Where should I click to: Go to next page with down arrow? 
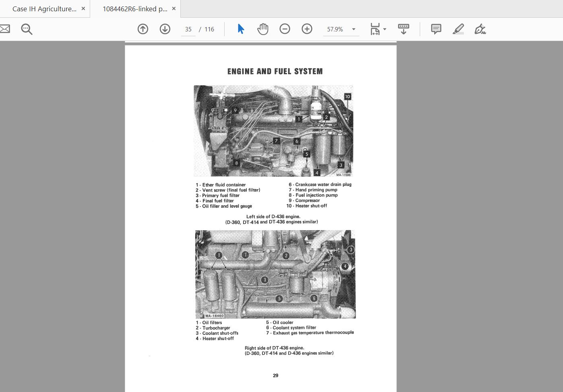[x=165, y=29]
